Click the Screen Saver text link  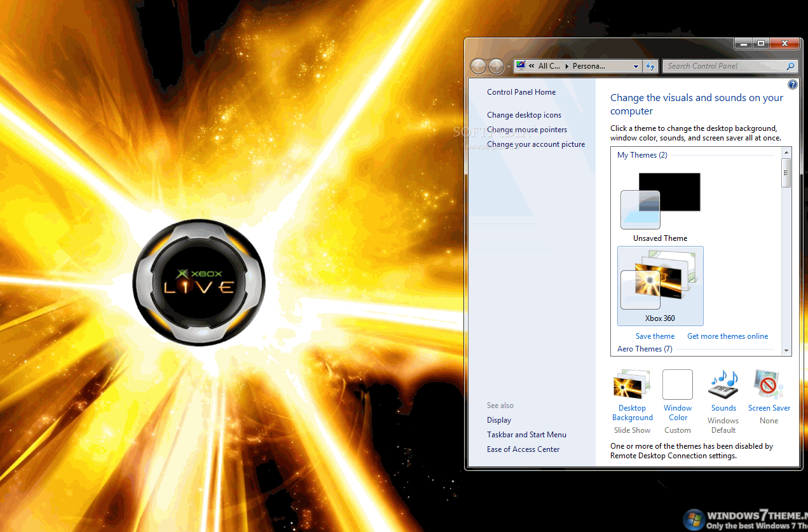769,408
